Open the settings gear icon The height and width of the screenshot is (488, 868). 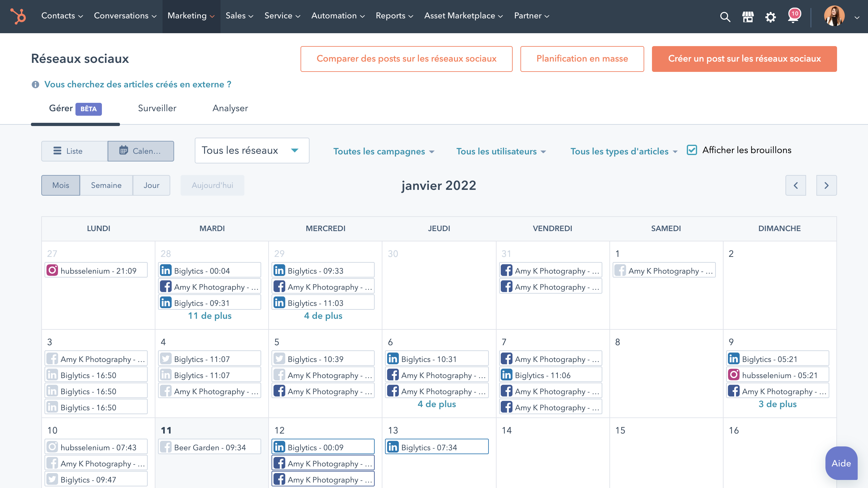(x=770, y=16)
